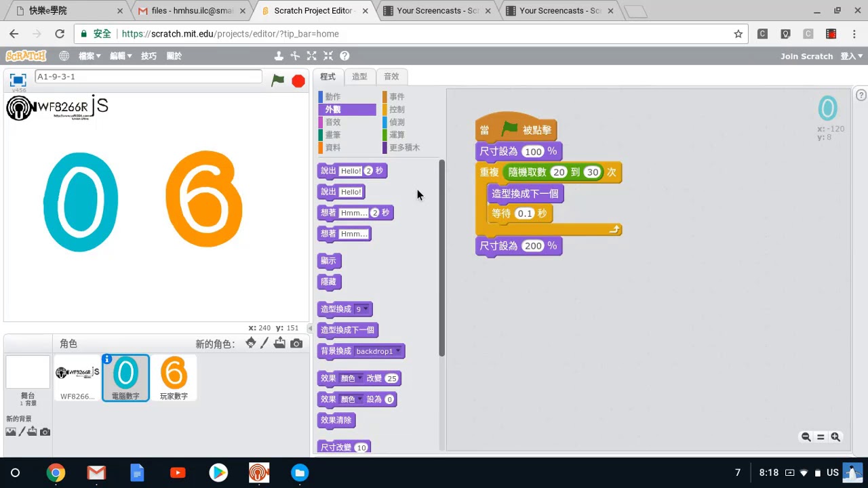Screen dimensions: 868x488
Task: Switch to the 音效 tab
Action: (x=391, y=77)
